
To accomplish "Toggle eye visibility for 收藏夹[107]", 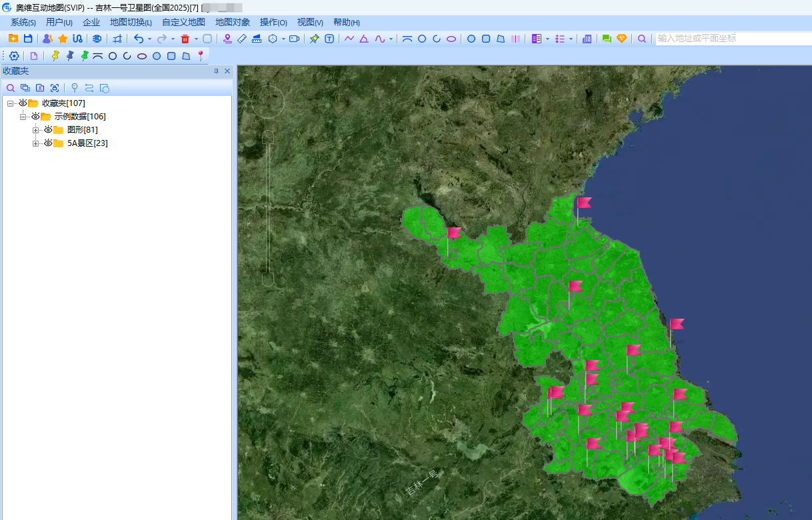I will coord(23,103).
